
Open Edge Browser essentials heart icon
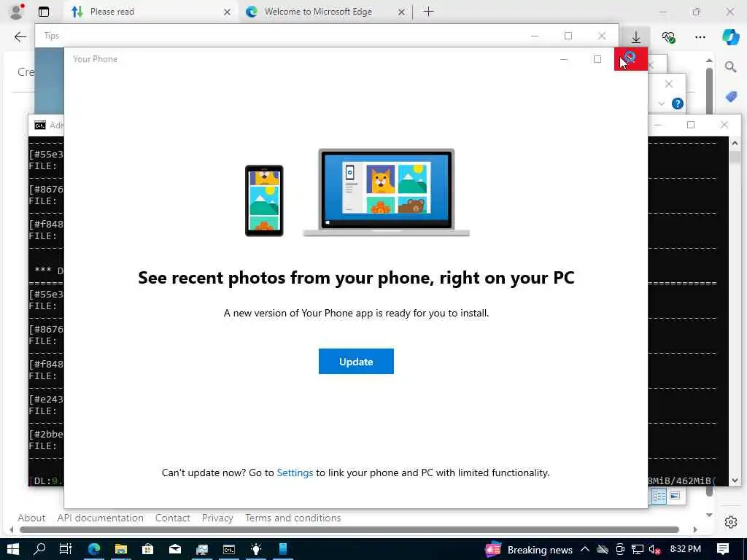(668, 36)
